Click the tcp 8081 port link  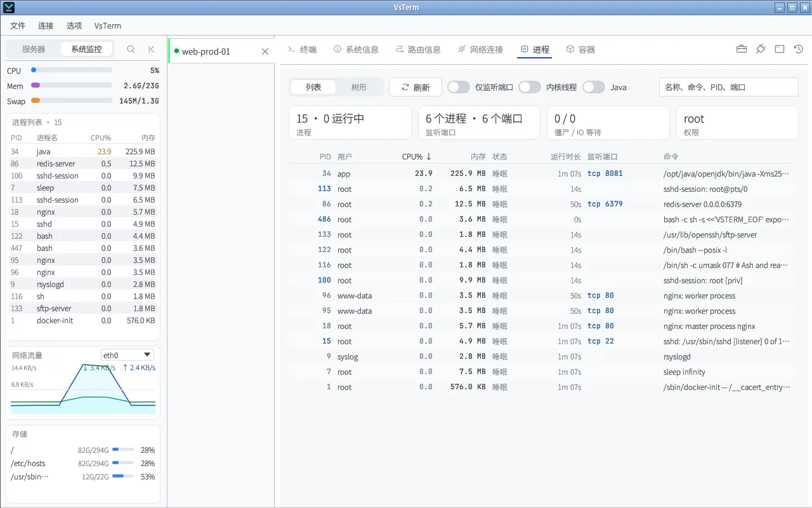pos(605,173)
